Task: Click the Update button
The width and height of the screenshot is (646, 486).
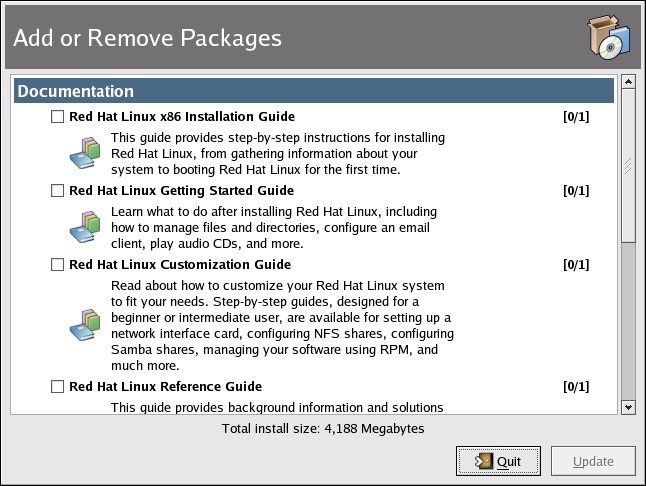Action: [593, 461]
